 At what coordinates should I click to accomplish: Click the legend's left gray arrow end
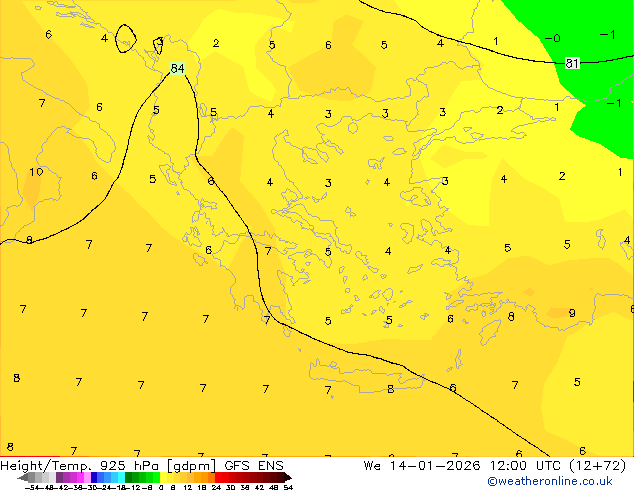(x=22, y=477)
